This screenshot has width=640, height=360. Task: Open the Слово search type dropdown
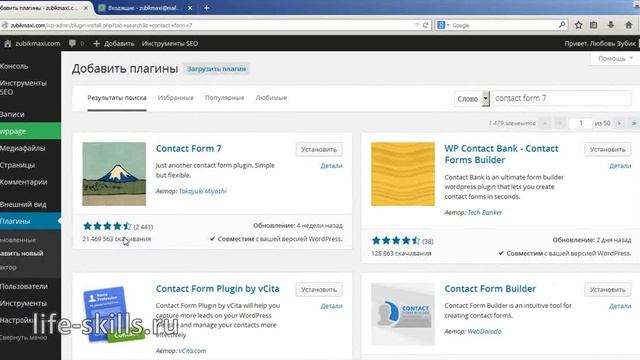(x=471, y=99)
